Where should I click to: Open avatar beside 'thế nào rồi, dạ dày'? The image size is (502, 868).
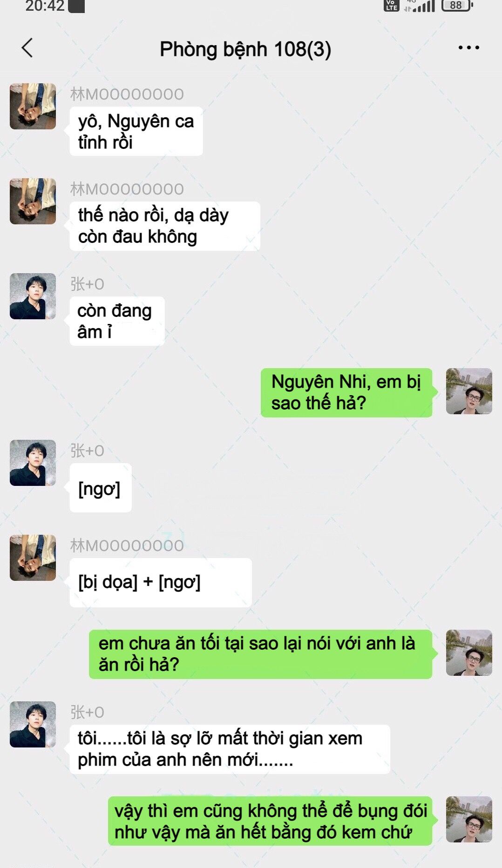pyautogui.click(x=33, y=202)
